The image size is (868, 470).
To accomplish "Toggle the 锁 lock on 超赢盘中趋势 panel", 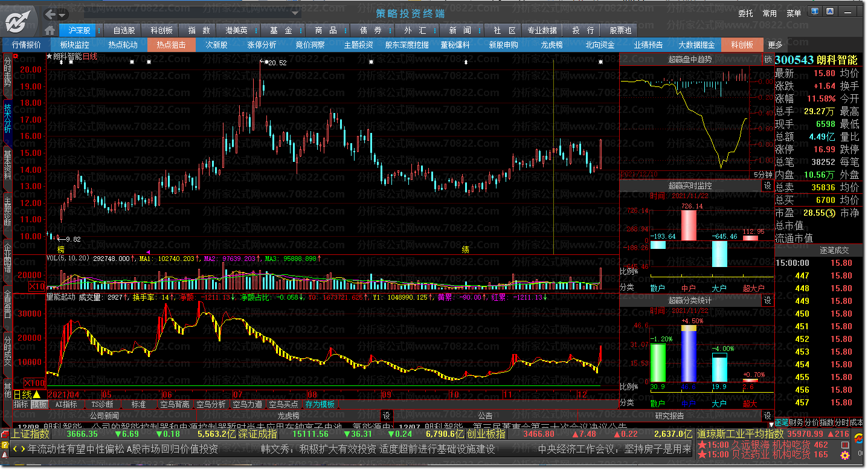I will click(768, 59).
